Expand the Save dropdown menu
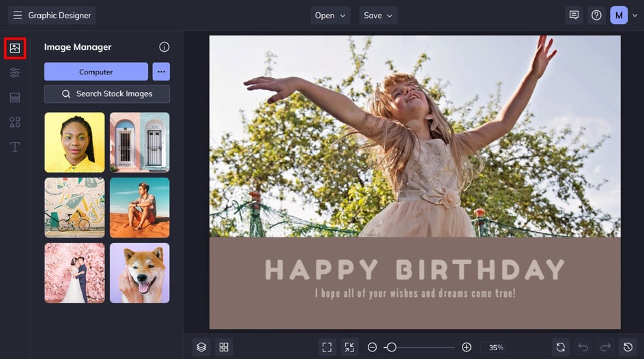The width and height of the screenshot is (644, 359). tap(379, 15)
